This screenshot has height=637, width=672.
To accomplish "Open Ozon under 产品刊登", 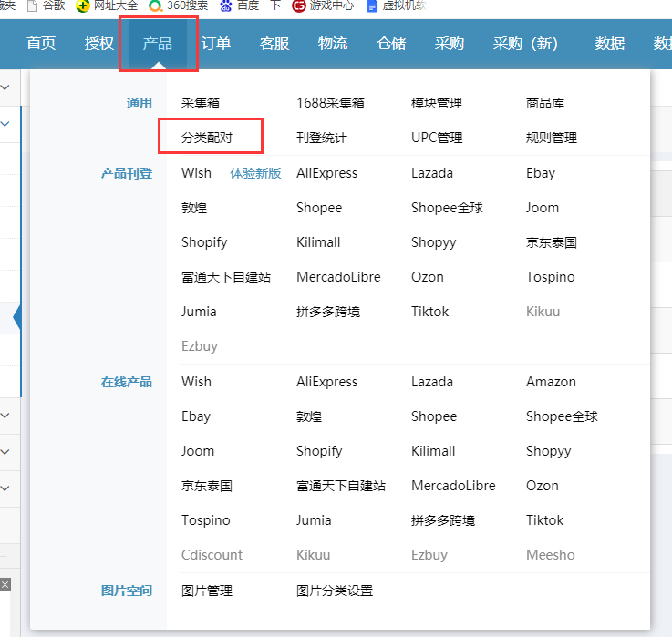I will click(x=428, y=277).
